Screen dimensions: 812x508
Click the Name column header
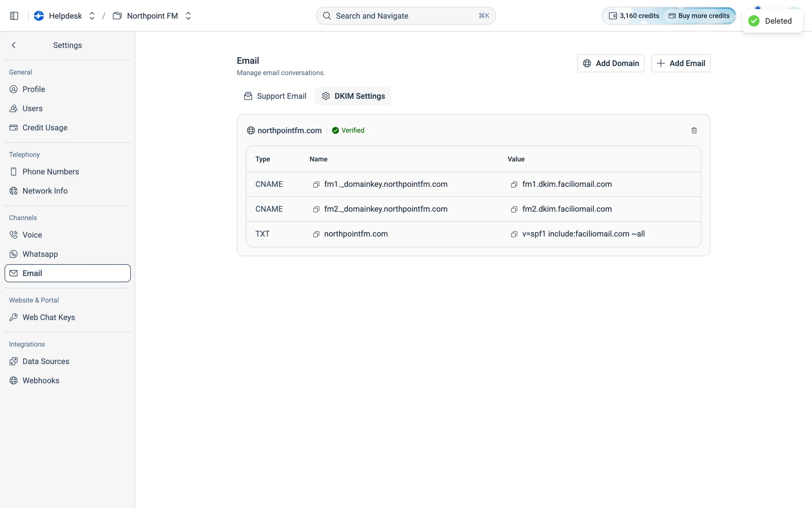(318, 159)
